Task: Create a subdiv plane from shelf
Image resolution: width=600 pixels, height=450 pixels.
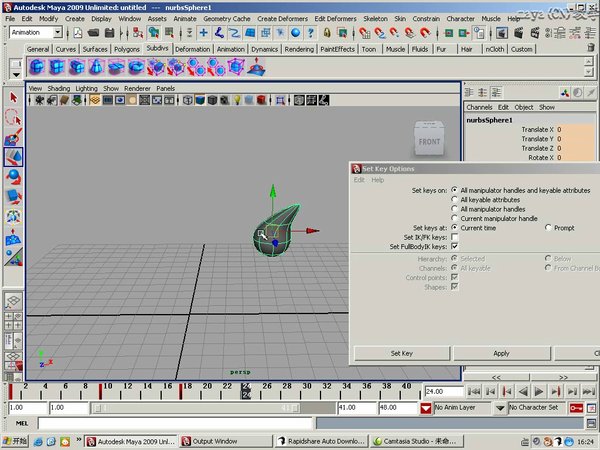Action: coord(116,67)
